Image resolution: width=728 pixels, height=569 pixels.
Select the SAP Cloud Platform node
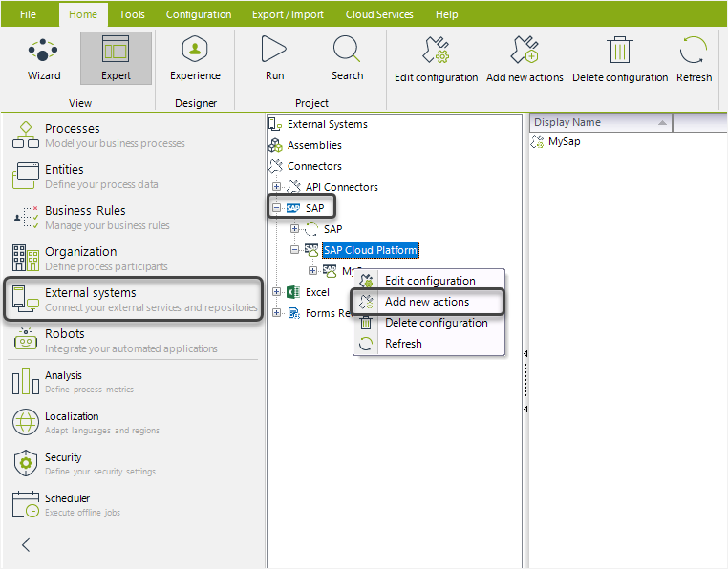(371, 250)
